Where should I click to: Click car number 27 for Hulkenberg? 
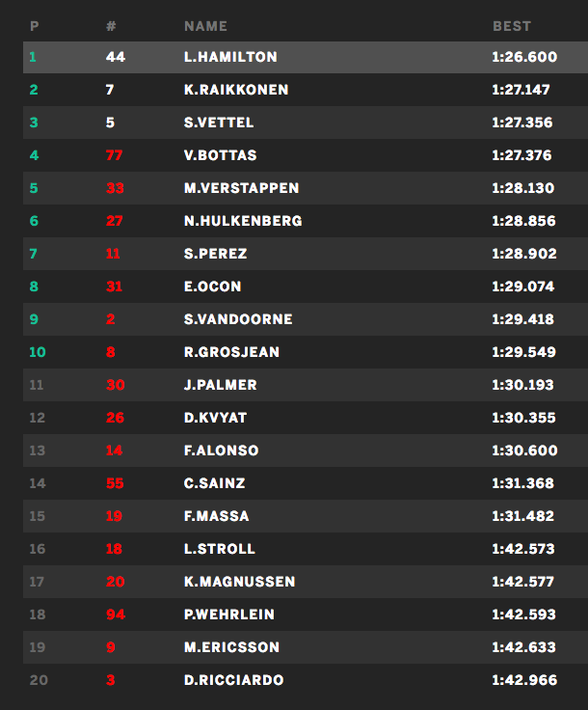click(x=115, y=221)
